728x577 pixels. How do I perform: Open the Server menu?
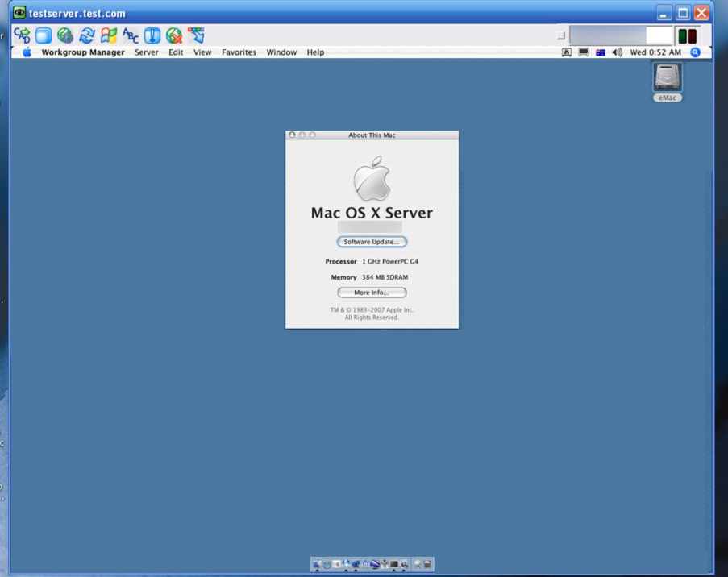pyautogui.click(x=147, y=52)
